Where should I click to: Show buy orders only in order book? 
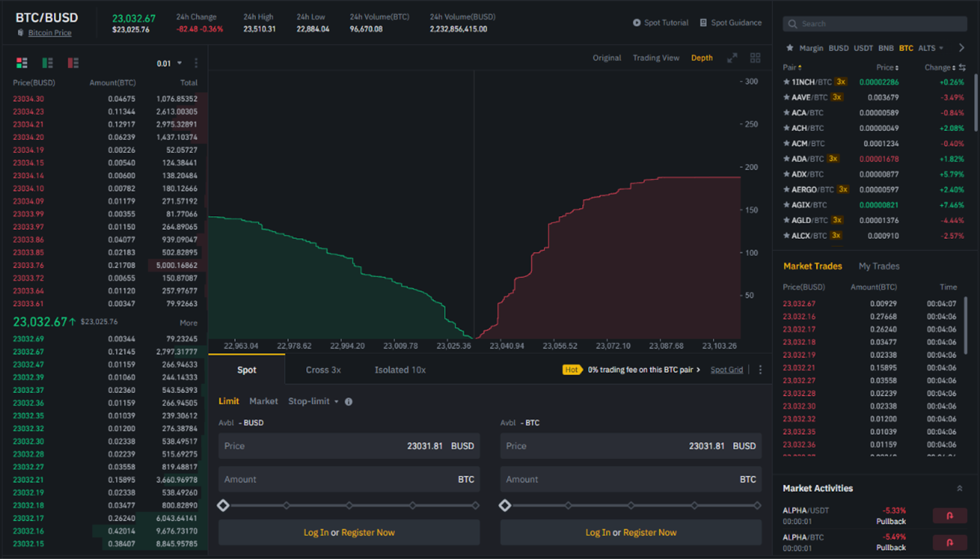click(x=47, y=62)
